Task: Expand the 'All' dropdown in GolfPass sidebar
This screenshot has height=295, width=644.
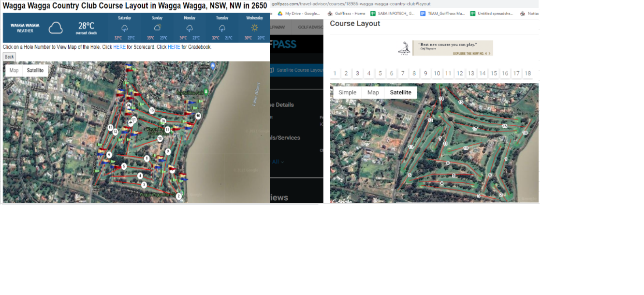Action: tap(278, 162)
